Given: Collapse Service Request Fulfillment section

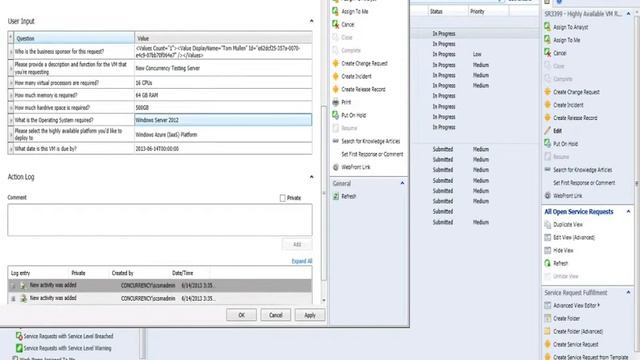Looking at the screenshot, I should [x=628, y=293].
